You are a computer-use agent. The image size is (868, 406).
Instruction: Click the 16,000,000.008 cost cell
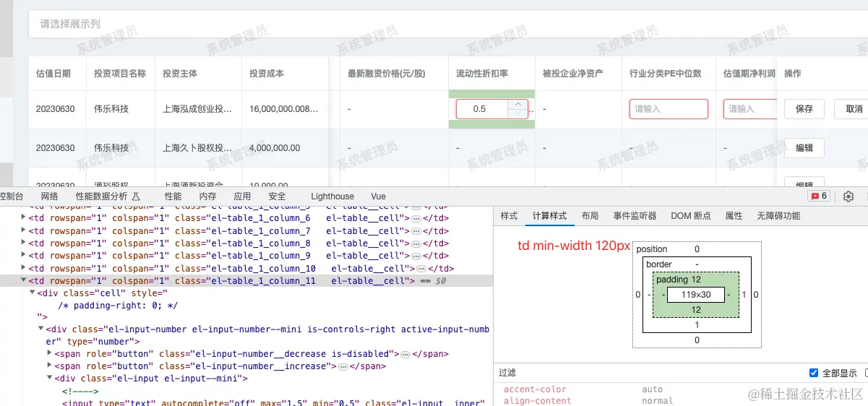coord(284,109)
